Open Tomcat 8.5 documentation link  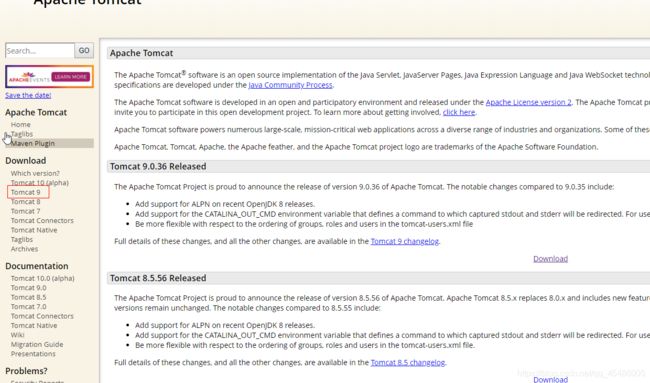point(29,297)
